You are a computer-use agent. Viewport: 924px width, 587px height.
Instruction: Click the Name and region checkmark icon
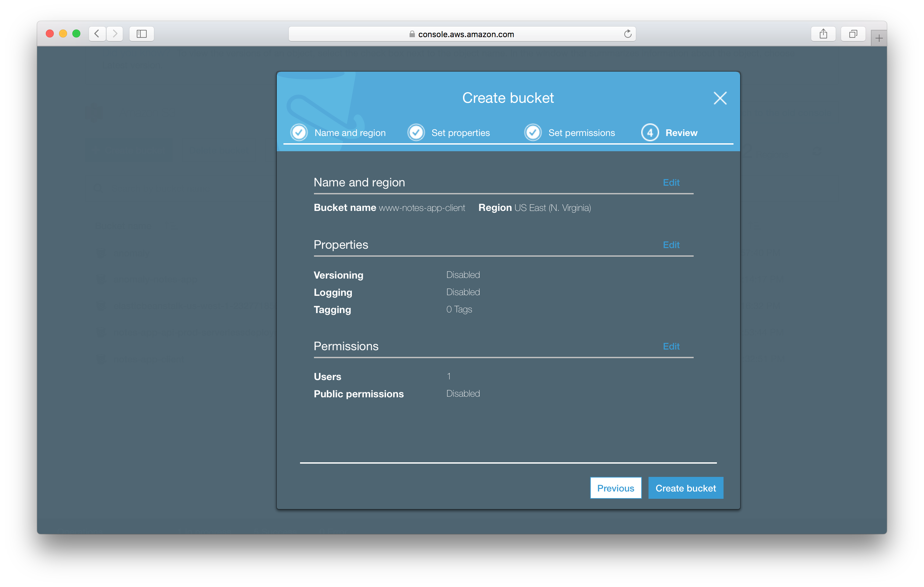pyautogui.click(x=299, y=133)
